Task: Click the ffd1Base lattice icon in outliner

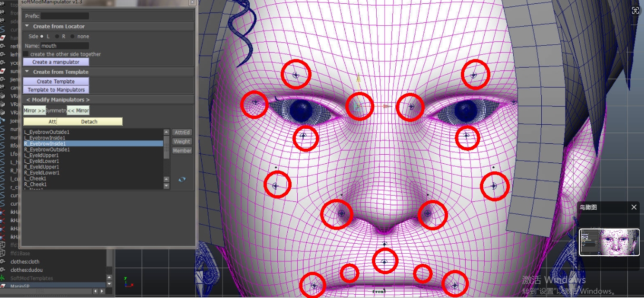Action: point(2,253)
